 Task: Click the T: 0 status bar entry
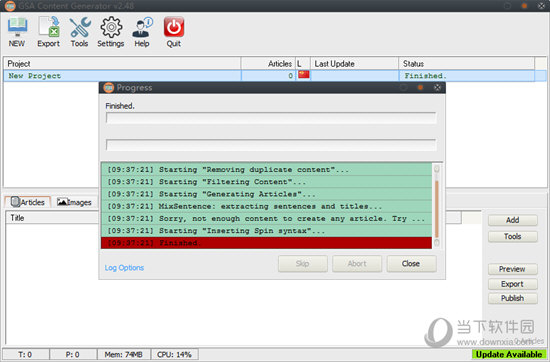[x=25, y=355]
